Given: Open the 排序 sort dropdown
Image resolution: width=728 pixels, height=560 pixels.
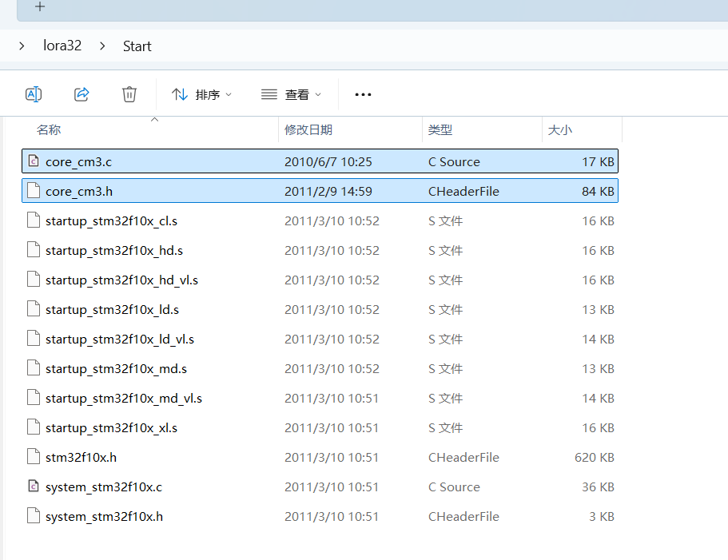Looking at the screenshot, I should click(201, 94).
